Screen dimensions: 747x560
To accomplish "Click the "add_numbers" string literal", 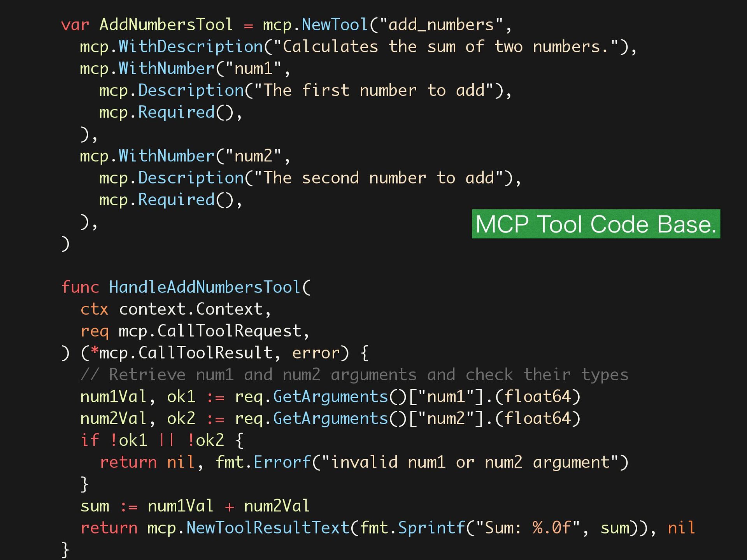I will pyautogui.click(x=441, y=25).
